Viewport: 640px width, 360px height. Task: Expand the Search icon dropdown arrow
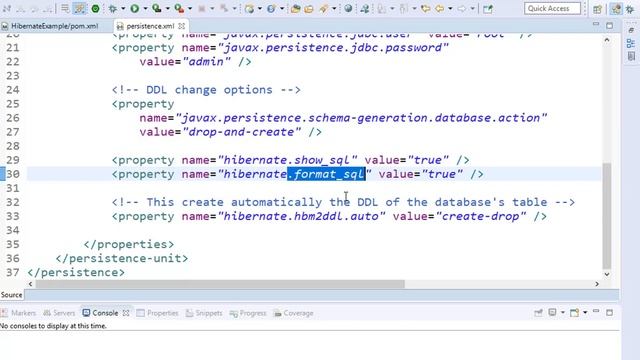(334, 9)
